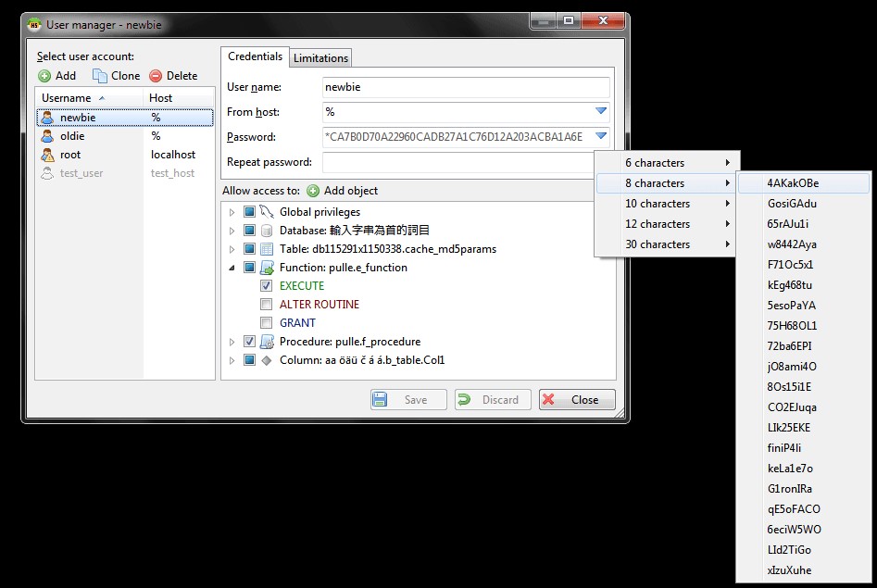Image resolution: width=877 pixels, height=588 pixels.
Task: Click the Repeat password input field
Action: tap(457, 162)
